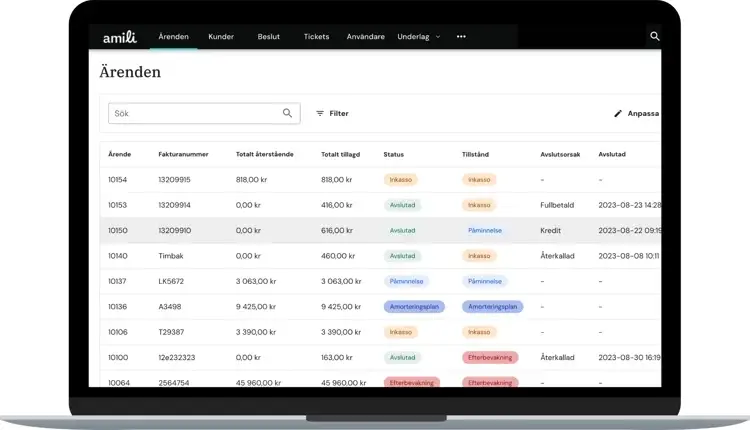Click Påminnelse status badge in row 10137

406,281
